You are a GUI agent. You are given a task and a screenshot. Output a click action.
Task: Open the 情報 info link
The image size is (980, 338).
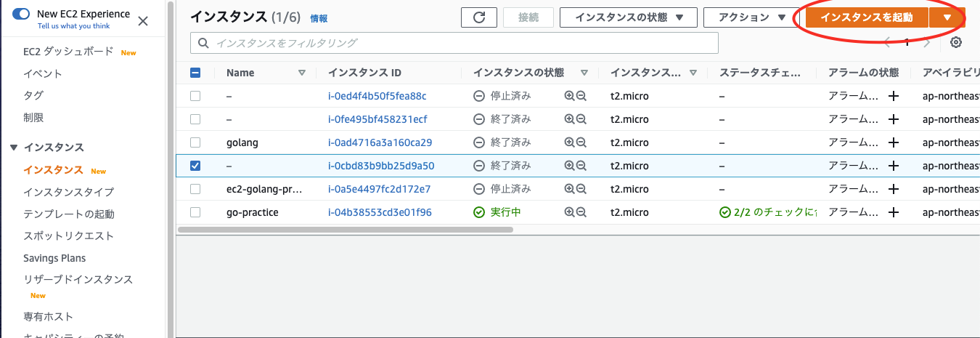319,19
